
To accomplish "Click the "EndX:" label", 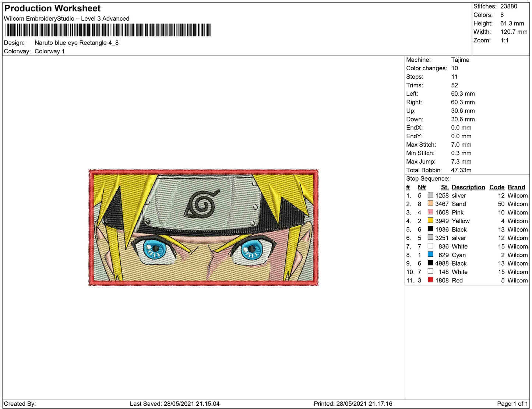I will [x=415, y=128].
